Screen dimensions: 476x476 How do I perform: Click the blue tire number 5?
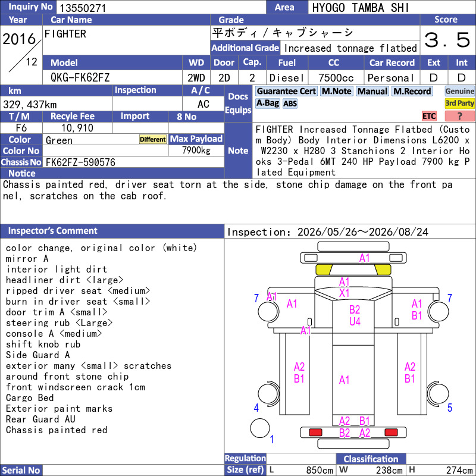pos(450,408)
